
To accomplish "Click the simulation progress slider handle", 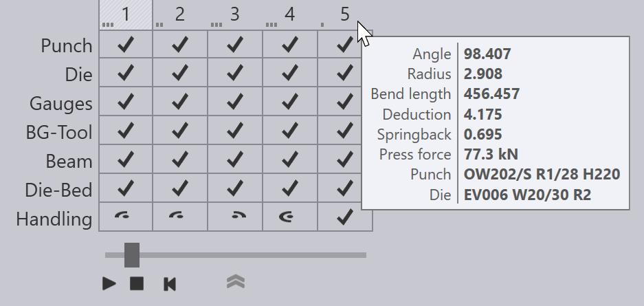I will 132,255.
